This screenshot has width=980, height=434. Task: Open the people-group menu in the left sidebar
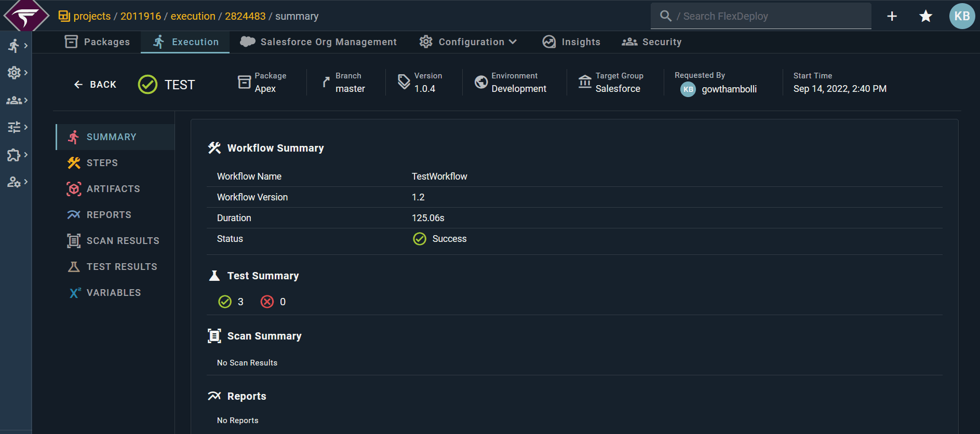17,100
